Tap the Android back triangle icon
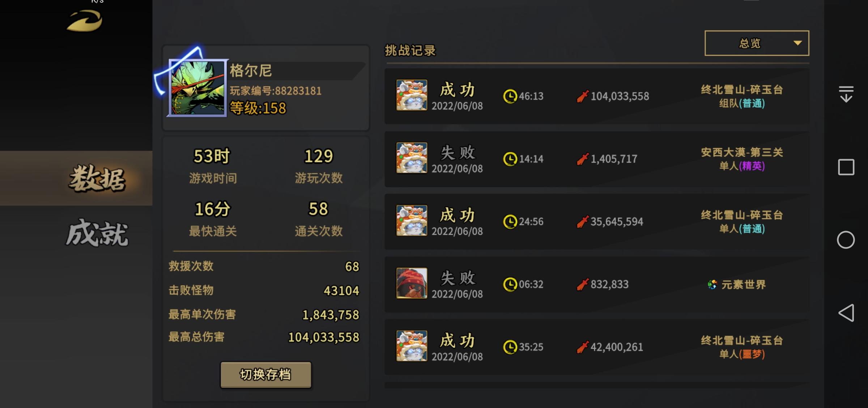 click(x=846, y=313)
